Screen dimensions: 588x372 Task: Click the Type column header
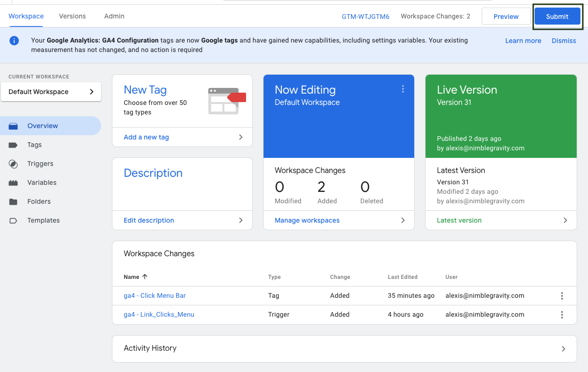click(274, 277)
